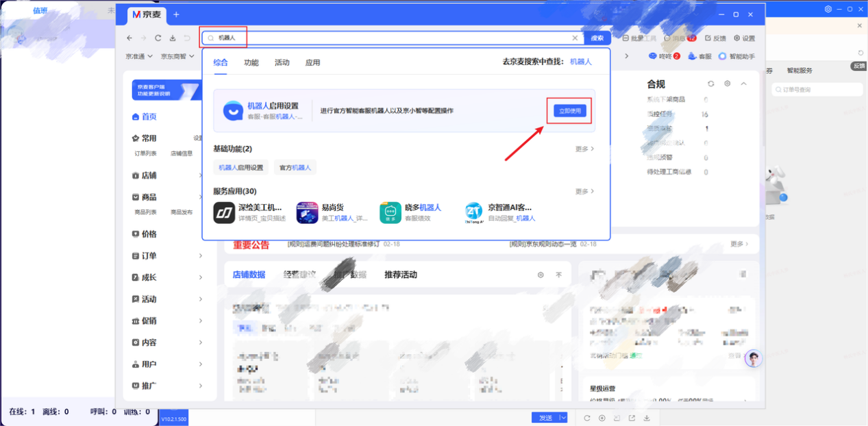Select the 咚咚 message icon
The height and width of the screenshot is (426, 868).
pyautogui.click(x=653, y=56)
